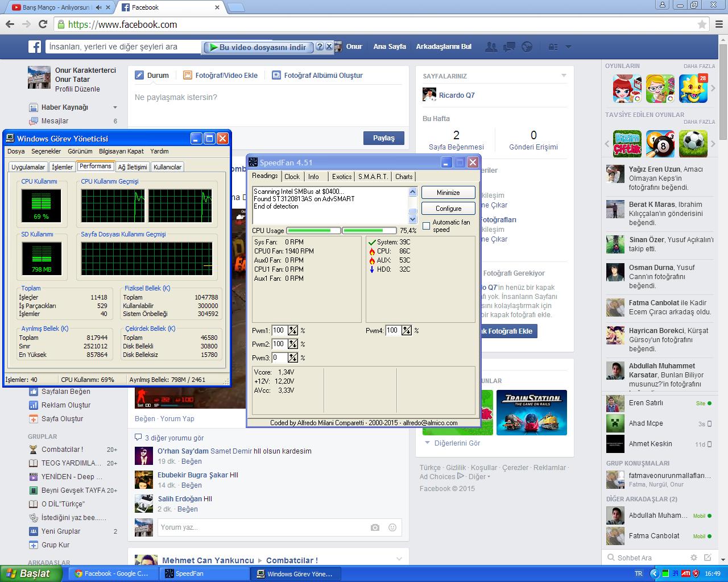This screenshot has height=582, width=728.
Task: Enable Automatic fan speed checkbox
Action: [427, 226]
